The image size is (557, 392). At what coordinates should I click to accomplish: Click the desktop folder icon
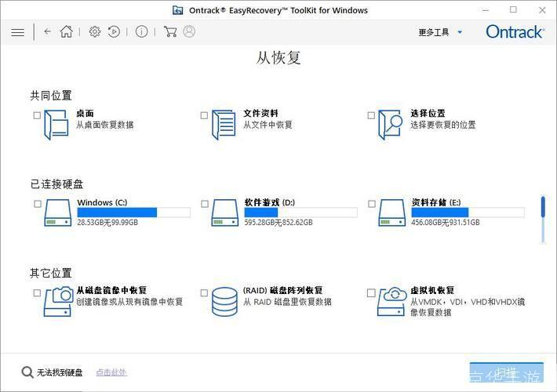click(x=56, y=125)
